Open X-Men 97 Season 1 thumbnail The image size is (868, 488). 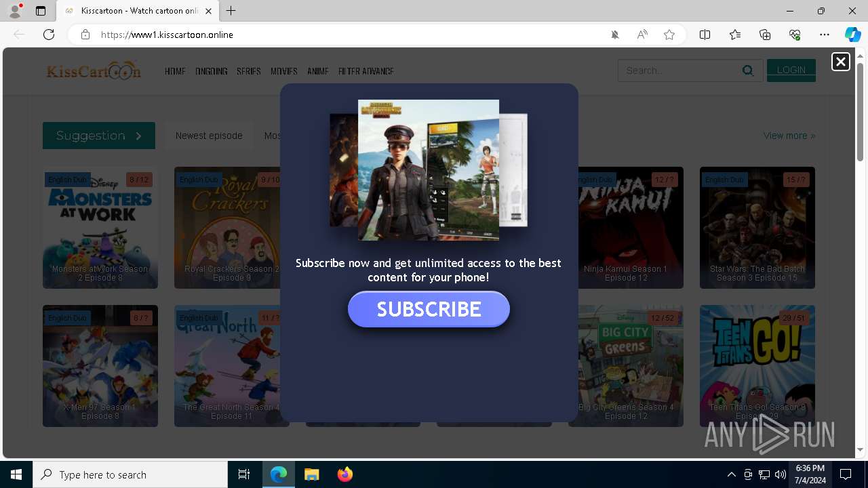click(x=100, y=366)
